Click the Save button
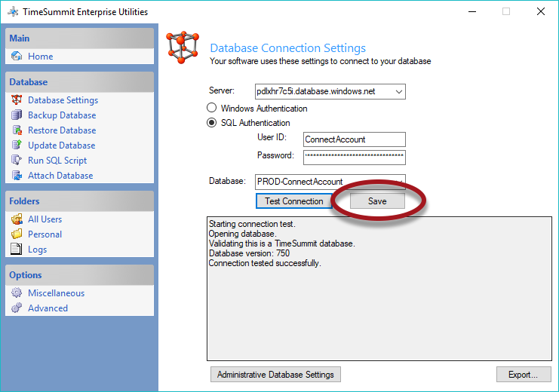This screenshot has width=559, height=392. (x=377, y=201)
